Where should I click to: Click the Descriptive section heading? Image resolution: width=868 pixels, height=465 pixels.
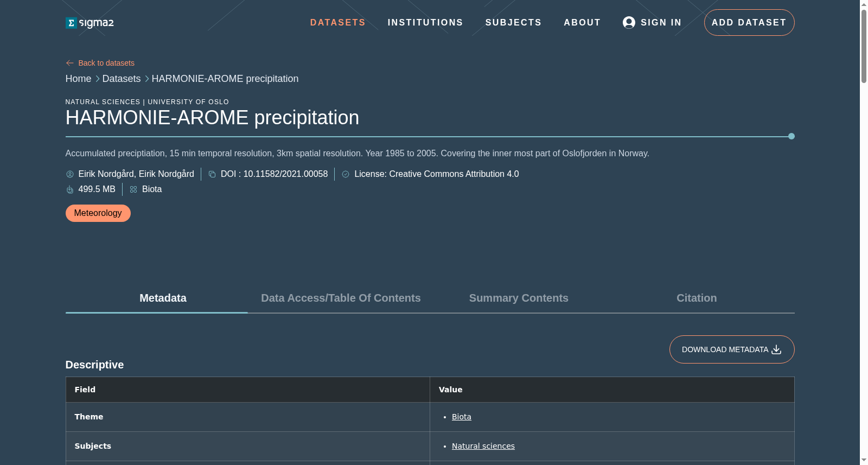point(94,365)
